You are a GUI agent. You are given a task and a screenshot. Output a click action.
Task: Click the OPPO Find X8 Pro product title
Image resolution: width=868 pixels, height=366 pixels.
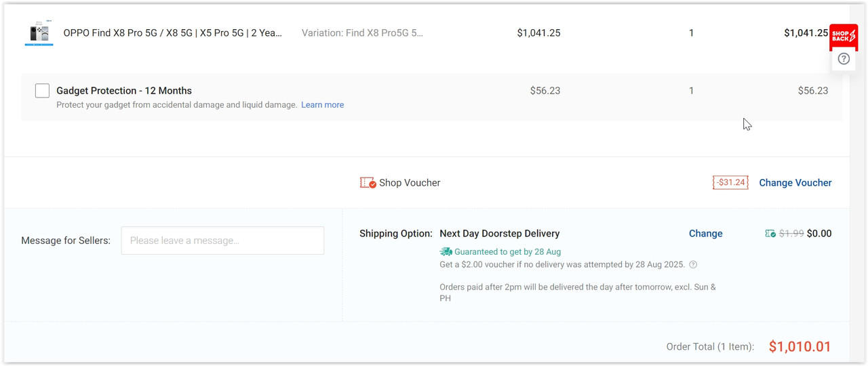pos(172,33)
